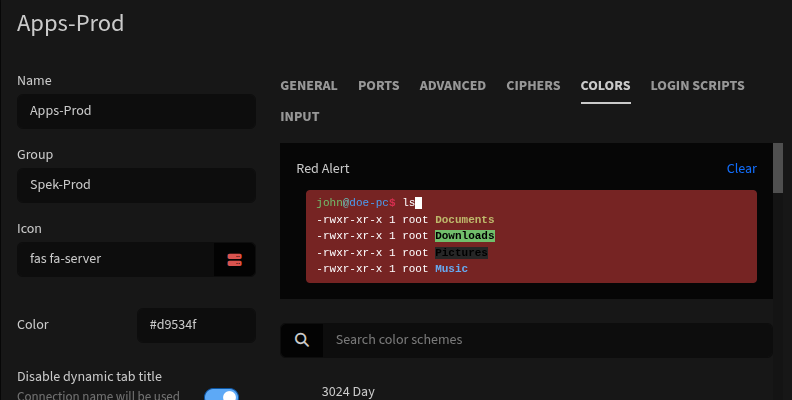This screenshot has height=400, width=792.
Task: Click the red server icon button
Action: click(x=234, y=260)
